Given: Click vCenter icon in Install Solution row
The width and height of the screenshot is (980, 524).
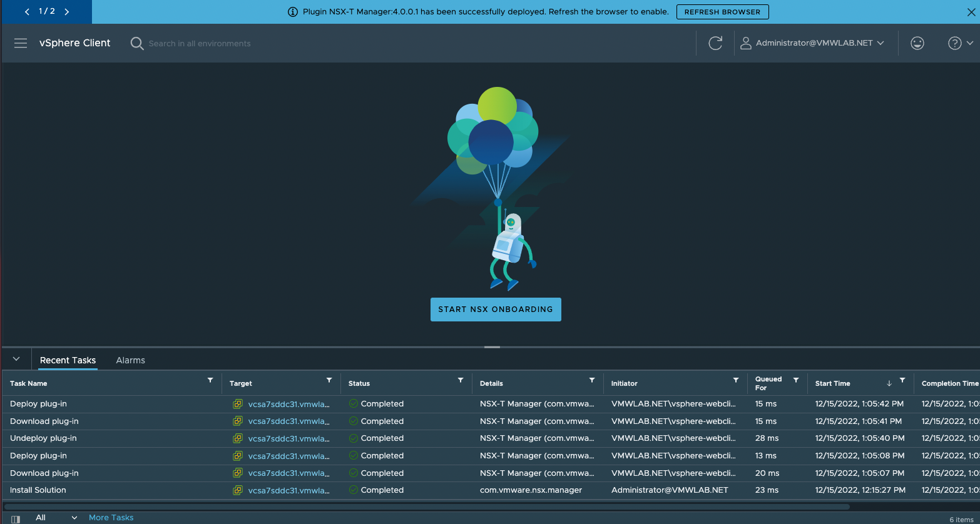Looking at the screenshot, I should (x=238, y=490).
